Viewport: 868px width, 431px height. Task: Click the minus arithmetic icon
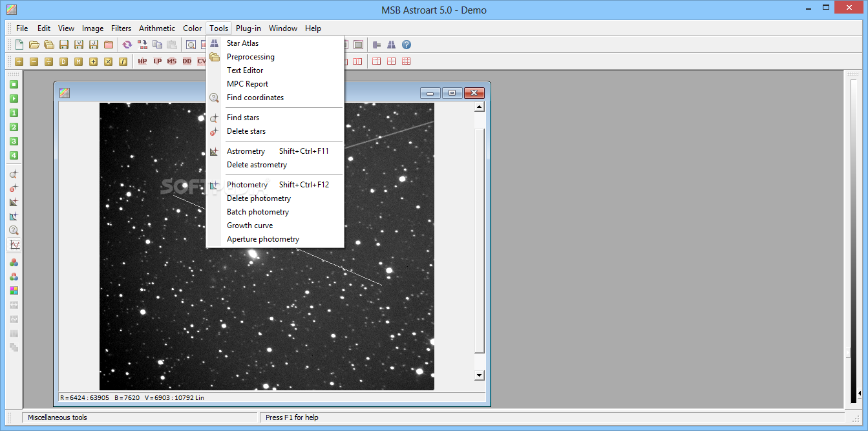[x=34, y=61]
